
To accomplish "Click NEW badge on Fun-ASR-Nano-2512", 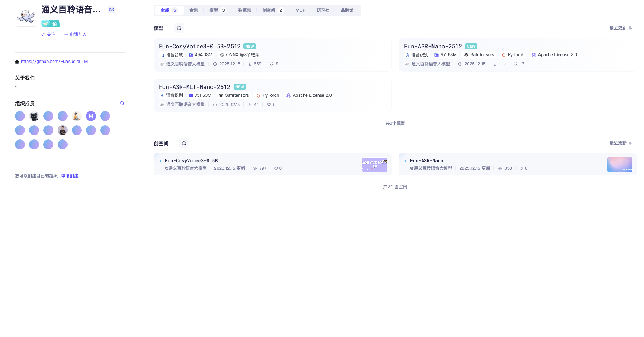I will [x=471, y=47].
